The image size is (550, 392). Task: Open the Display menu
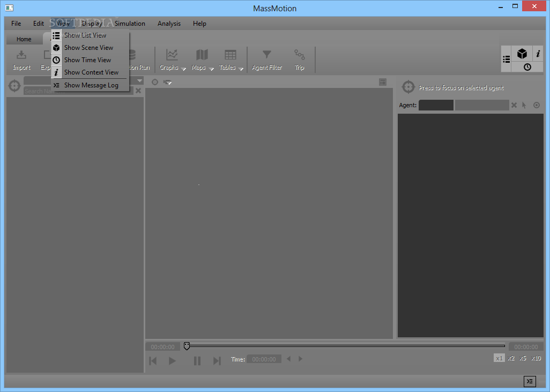coord(92,24)
